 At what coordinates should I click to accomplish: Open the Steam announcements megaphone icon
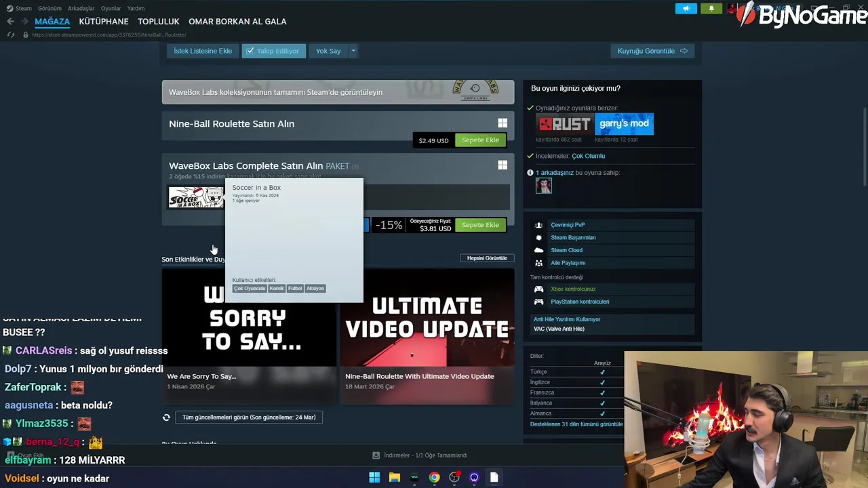pyautogui.click(x=686, y=8)
